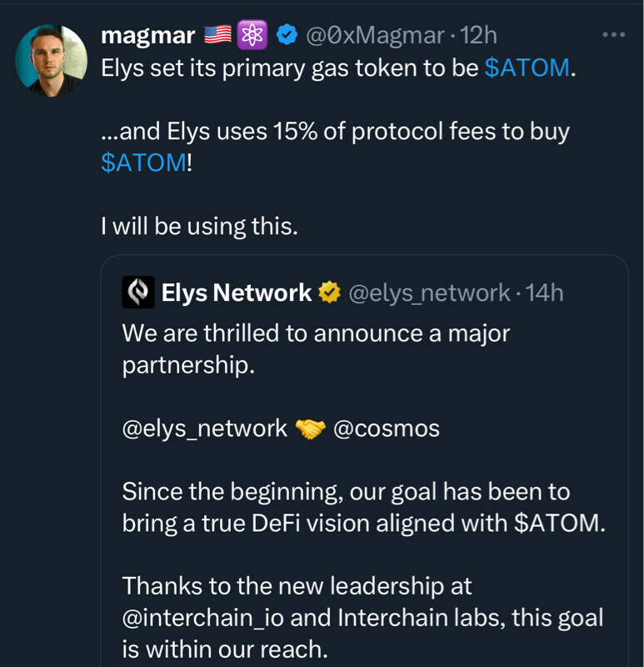
Task: Click the Elys Network logo icon
Action: coord(138,293)
